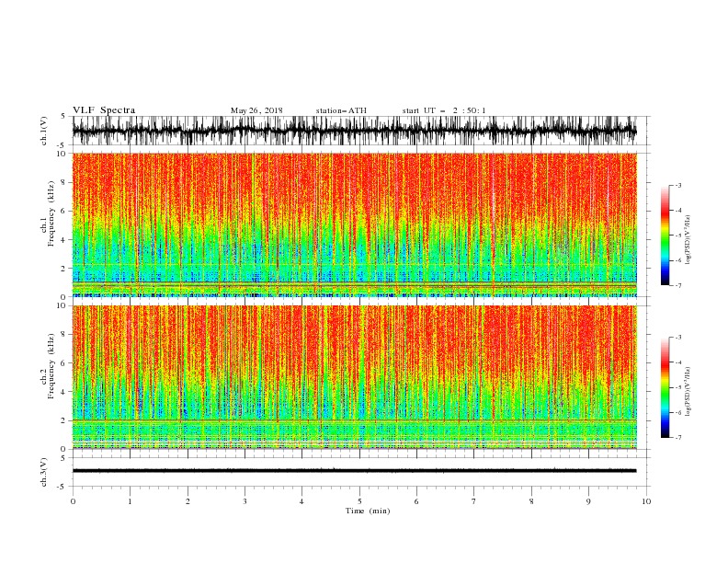Click the ch.3 voltage waveform trace panel
Screen dimensions: 728x563
click(x=361, y=472)
